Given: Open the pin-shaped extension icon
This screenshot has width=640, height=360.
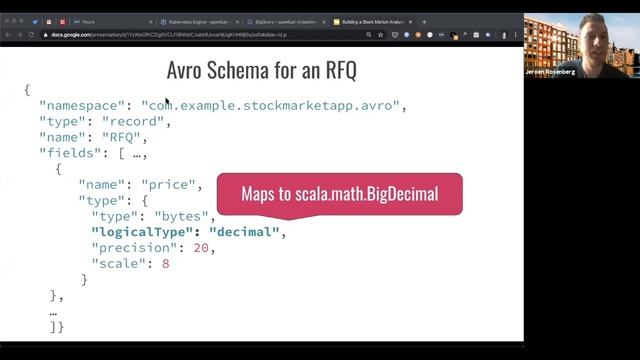Looking at the screenshot, I should [465, 35].
